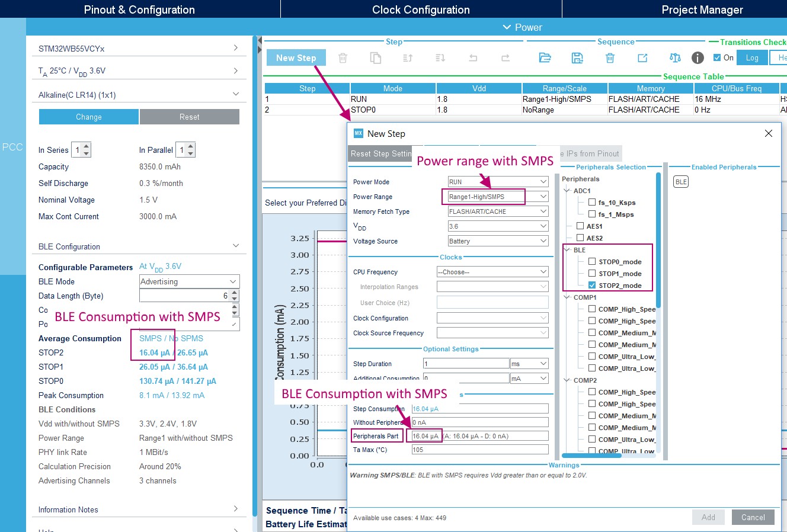Select the RUN step row in table
787x532 pixels.
525,99
